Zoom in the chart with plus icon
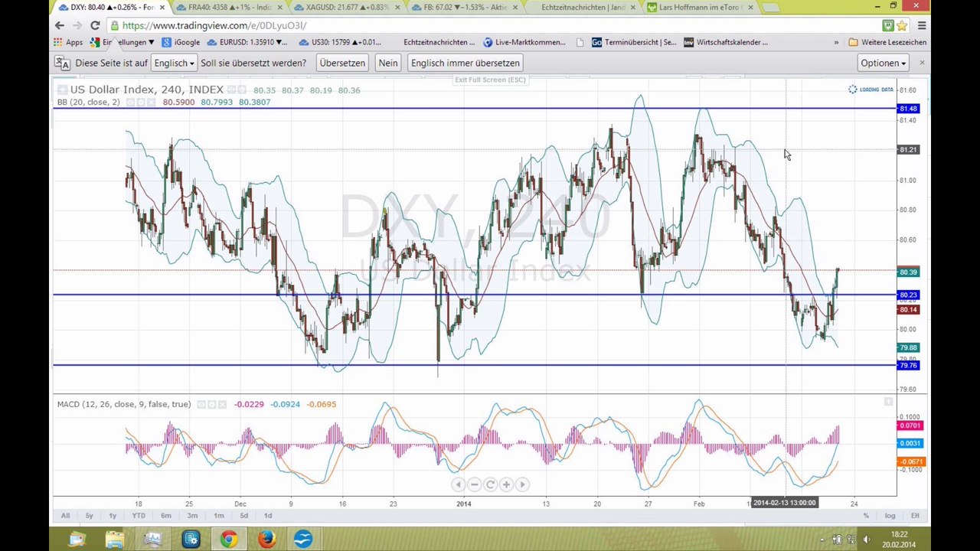980x551 pixels. coord(506,484)
